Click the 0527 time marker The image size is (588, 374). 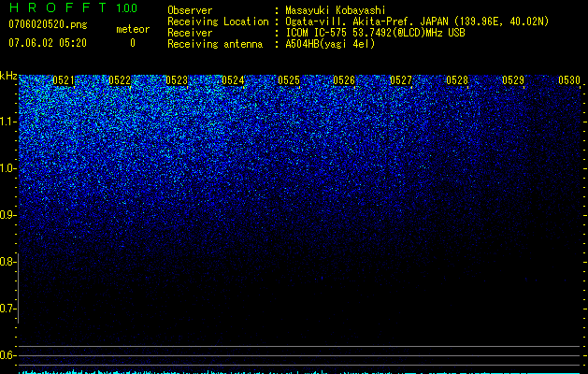[400, 80]
